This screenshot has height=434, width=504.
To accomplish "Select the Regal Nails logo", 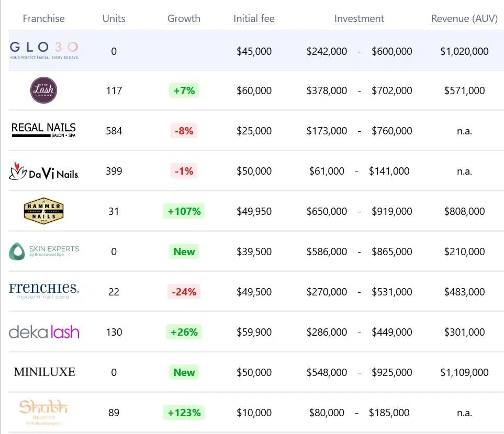I will 43,130.
